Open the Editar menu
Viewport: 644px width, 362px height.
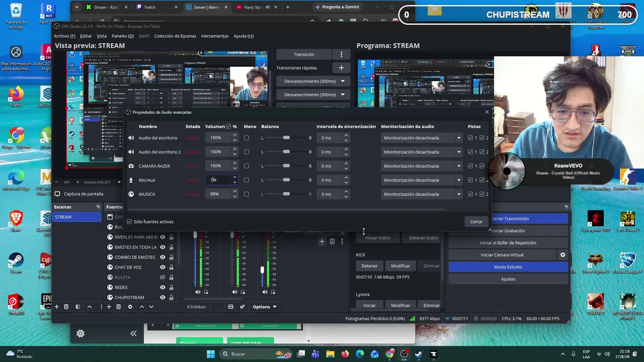pos(86,36)
